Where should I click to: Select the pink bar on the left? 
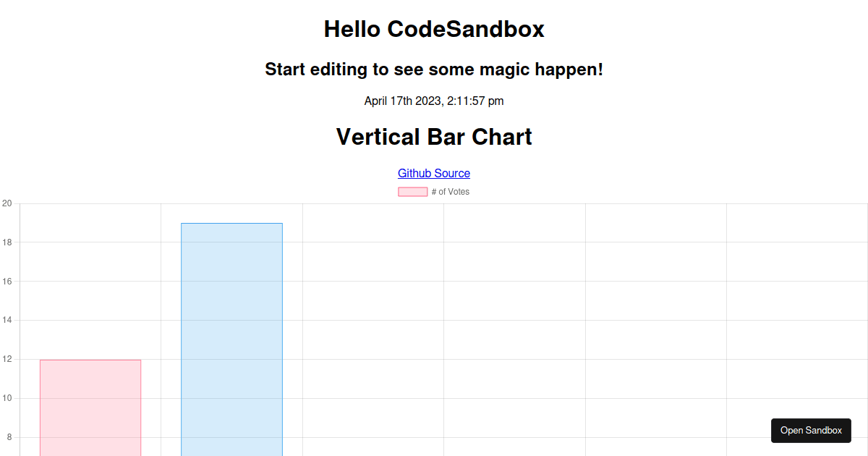pyautogui.click(x=90, y=405)
